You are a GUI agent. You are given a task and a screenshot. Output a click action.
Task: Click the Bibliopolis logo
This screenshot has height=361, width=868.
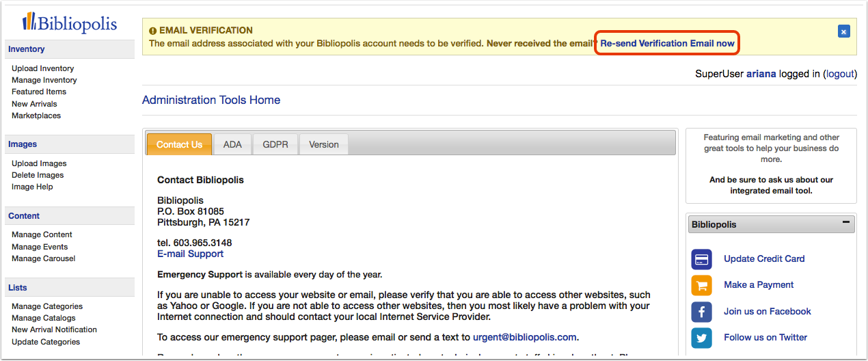point(70,22)
